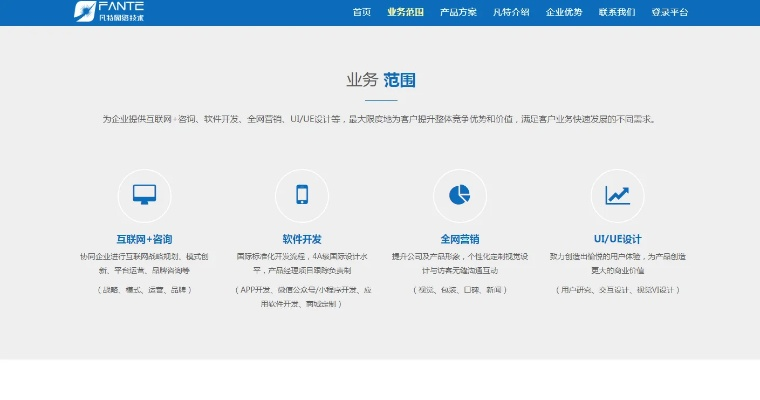Go to 首页 in the navigation bar

click(x=362, y=13)
